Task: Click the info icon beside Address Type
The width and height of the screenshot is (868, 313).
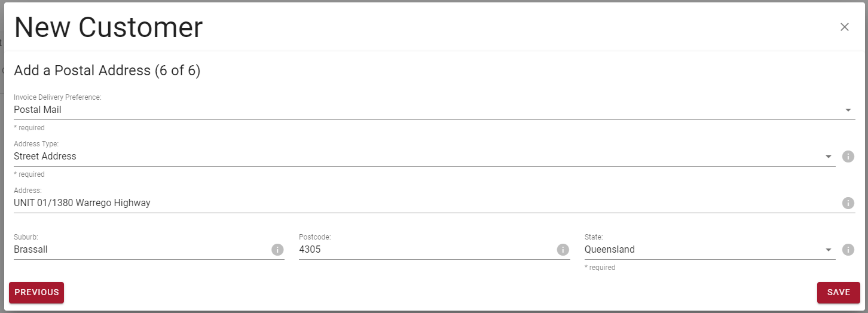Action: pos(848,156)
